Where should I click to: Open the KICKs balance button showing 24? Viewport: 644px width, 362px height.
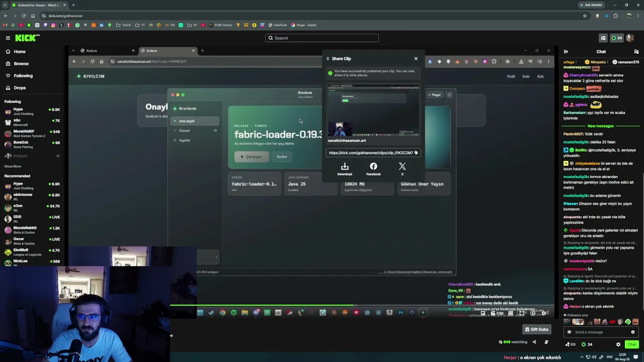pos(616,38)
